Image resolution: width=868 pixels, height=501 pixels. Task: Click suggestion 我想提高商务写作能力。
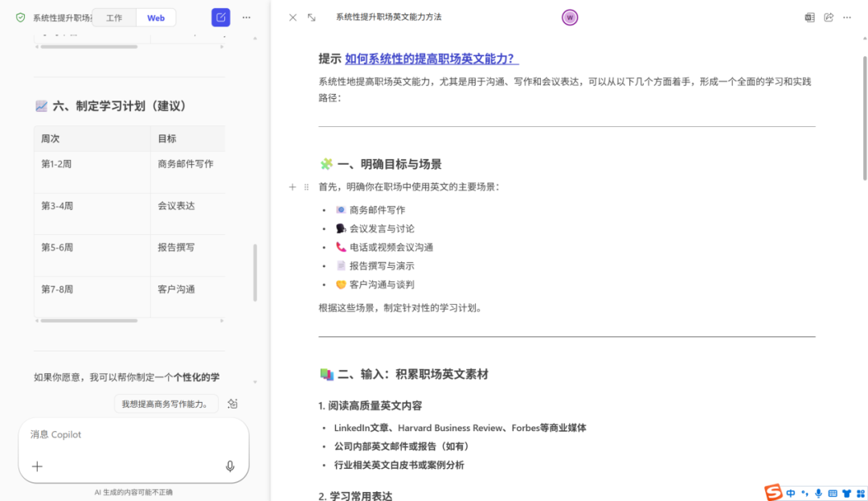[x=166, y=404]
